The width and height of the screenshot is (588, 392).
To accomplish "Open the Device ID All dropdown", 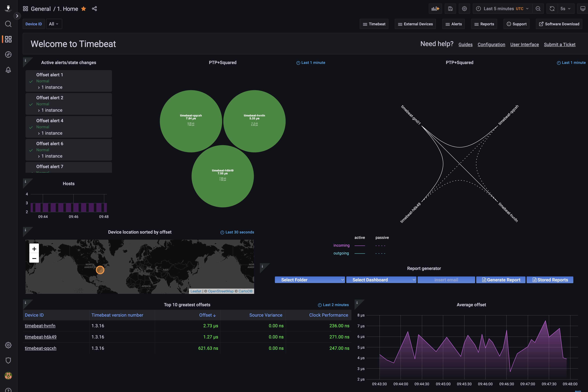I will click(54, 24).
